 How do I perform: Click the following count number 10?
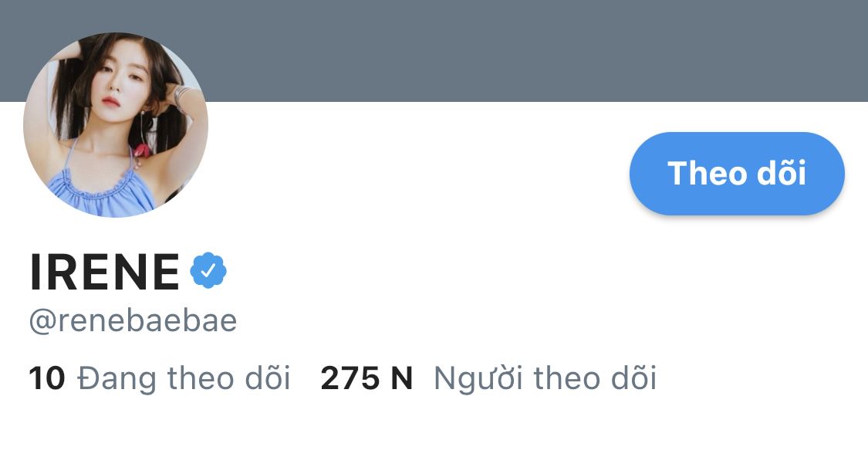pos(46,378)
